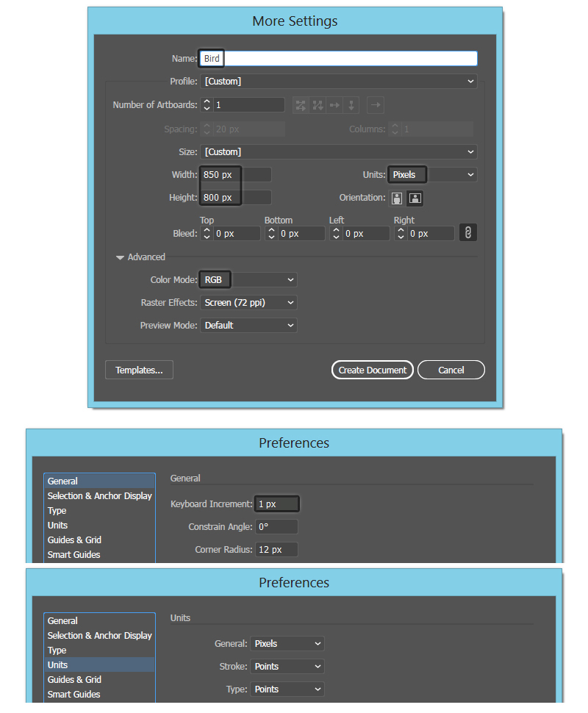Click the Top bleed stepper arrows
Image resolution: width=588 pixels, height=713 pixels.
point(207,233)
